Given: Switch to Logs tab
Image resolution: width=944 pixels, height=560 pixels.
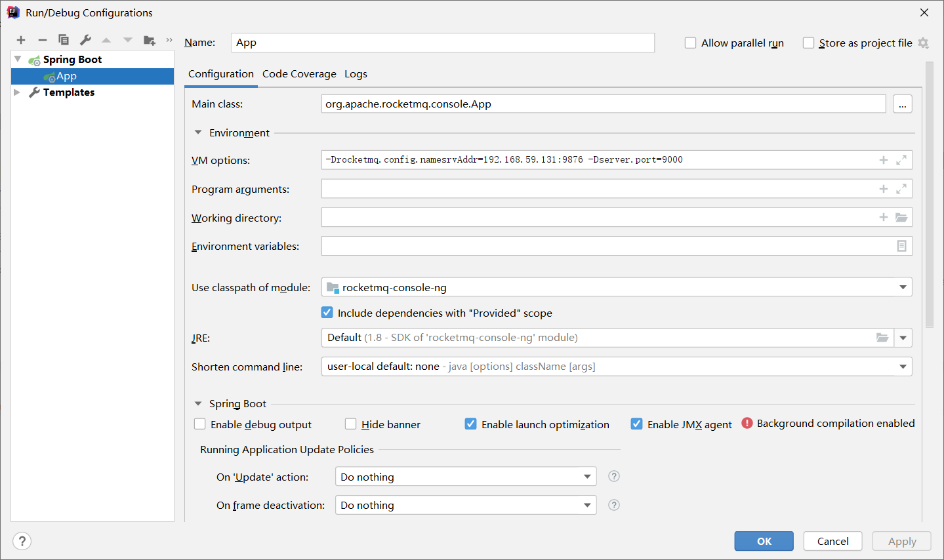Looking at the screenshot, I should [x=356, y=74].
